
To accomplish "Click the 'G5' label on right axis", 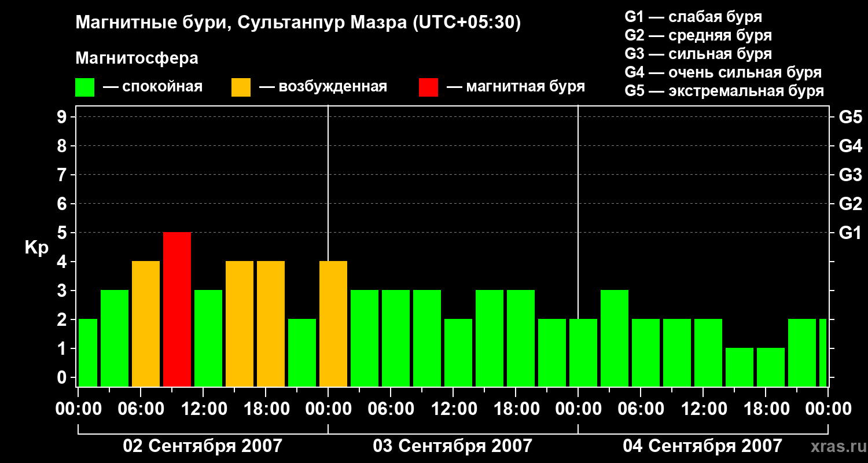I will pos(850,117).
